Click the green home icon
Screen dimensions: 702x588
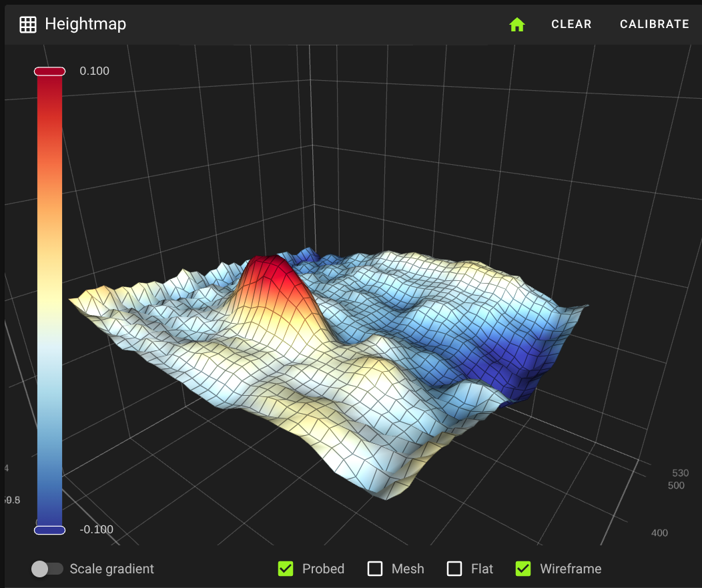click(x=516, y=24)
